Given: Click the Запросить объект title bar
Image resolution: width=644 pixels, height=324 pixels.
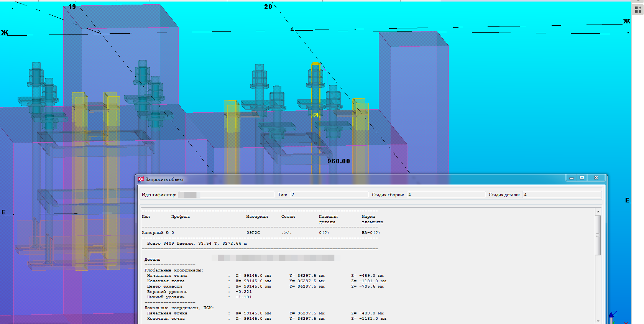Looking at the screenshot, I should coord(345,179).
